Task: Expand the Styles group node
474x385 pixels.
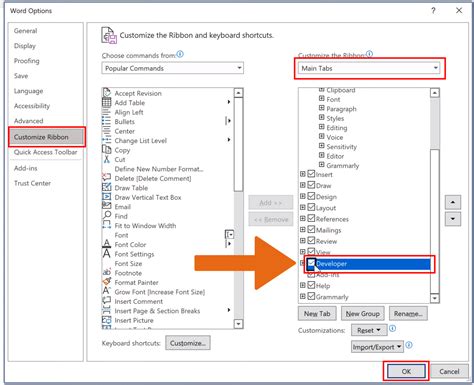Action: 321,117
